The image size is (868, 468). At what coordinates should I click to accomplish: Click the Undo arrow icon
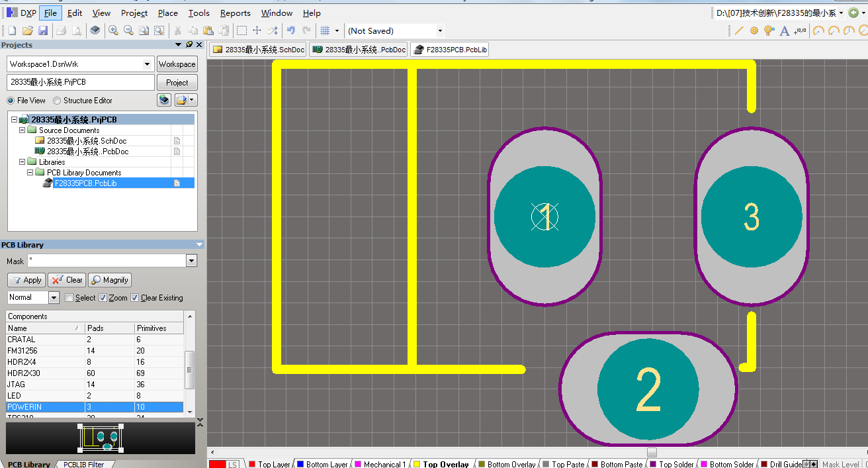291,30
